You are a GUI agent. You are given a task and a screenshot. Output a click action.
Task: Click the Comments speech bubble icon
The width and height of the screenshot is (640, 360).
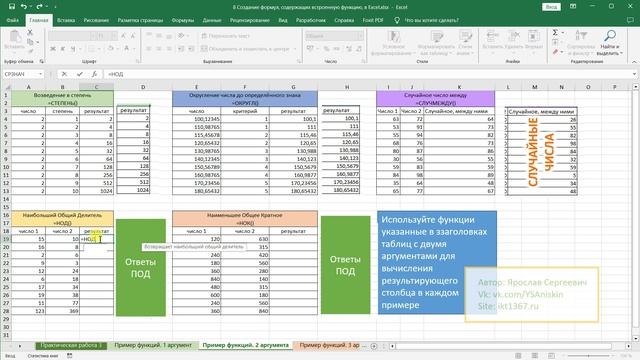[x=630, y=20]
